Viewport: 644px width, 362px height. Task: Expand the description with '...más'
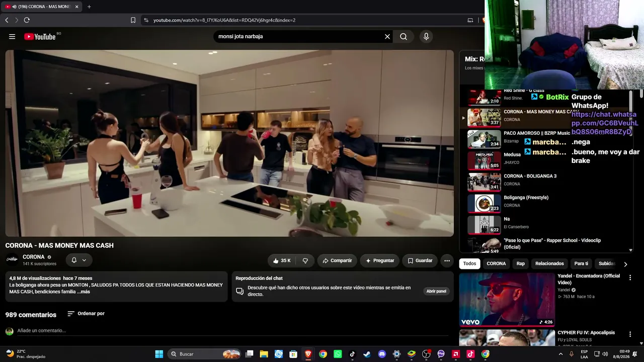point(84,292)
